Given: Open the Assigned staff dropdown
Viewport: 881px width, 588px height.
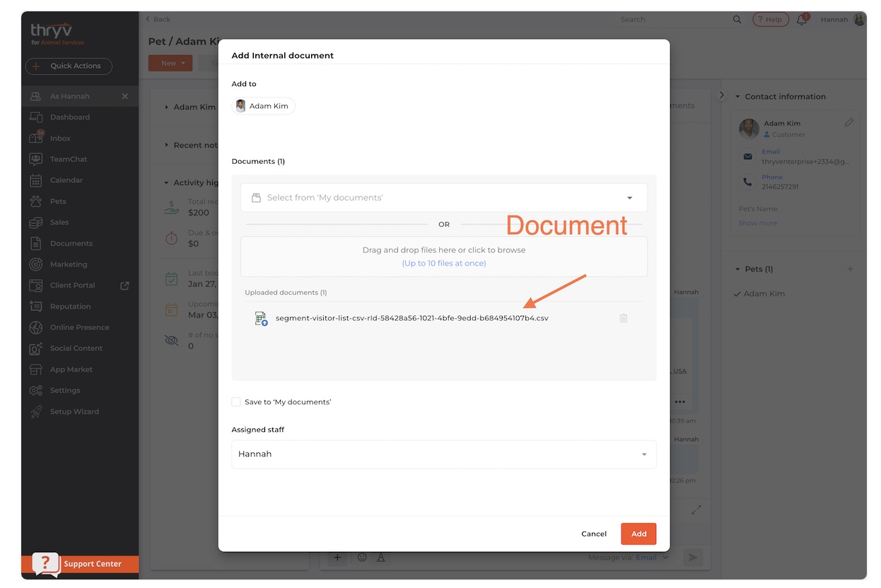Looking at the screenshot, I should (443, 454).
